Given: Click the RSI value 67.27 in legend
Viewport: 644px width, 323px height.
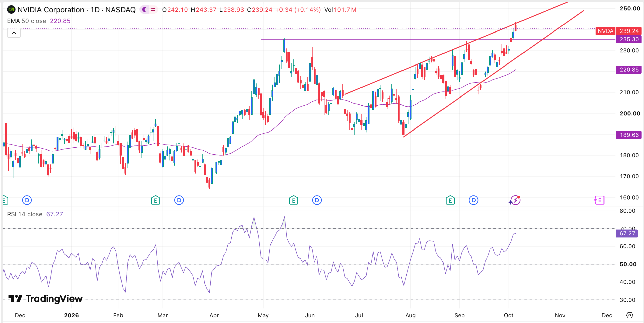Looking at the screenshot, I should click(55, 214).
